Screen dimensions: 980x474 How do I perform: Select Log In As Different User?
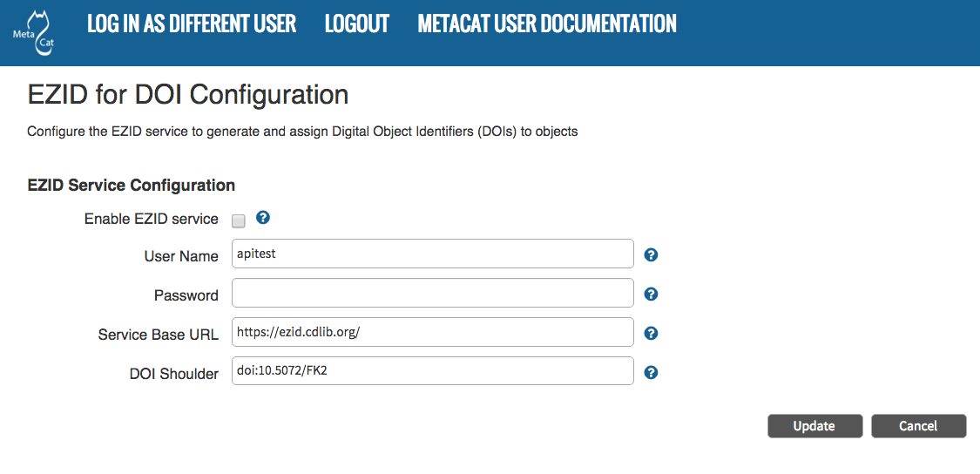192,24
